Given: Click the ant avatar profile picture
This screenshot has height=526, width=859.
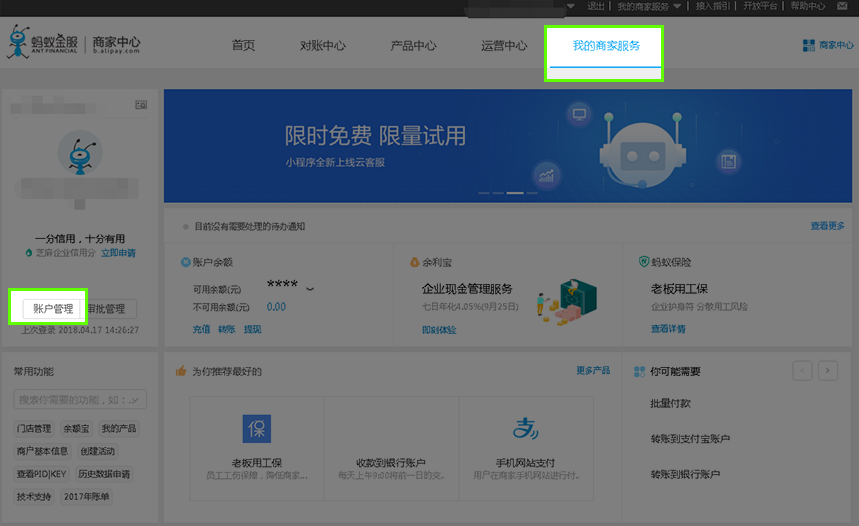Looking at the screenshot, I should (x=80, y=153).
